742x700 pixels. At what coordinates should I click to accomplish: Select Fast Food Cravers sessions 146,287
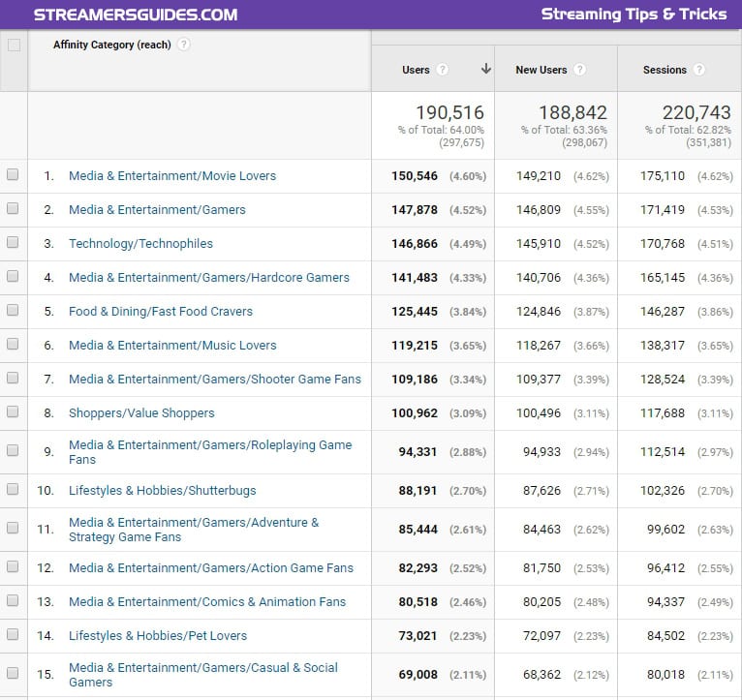click(x=663, y=311)
